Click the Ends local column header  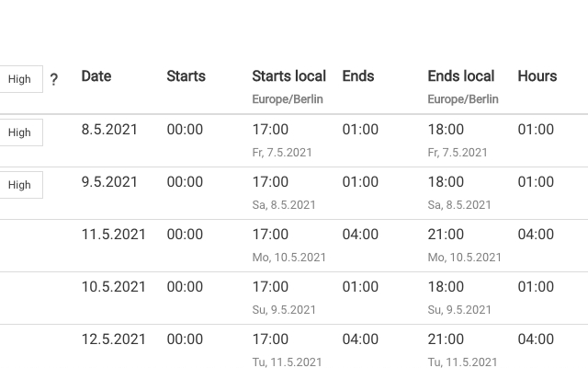point(461,76)
